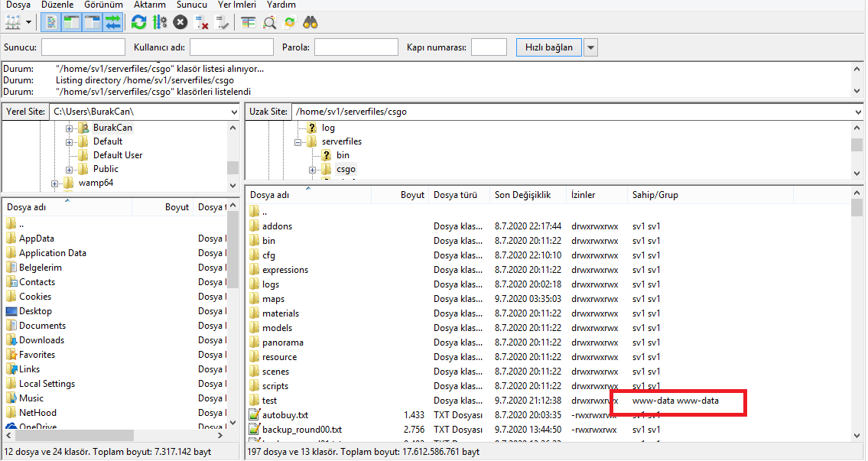868x461 pixels.
Task: Refresh file and folder lists
Action: click(139, 23)
